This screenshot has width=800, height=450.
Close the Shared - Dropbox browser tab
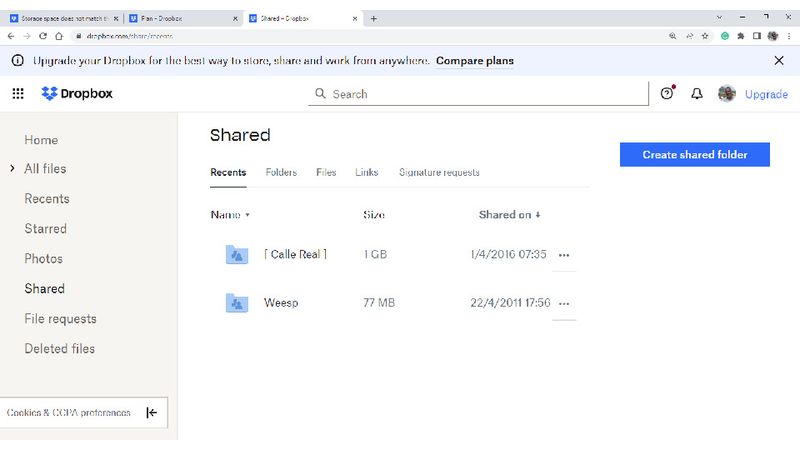(x=355, y=18)
